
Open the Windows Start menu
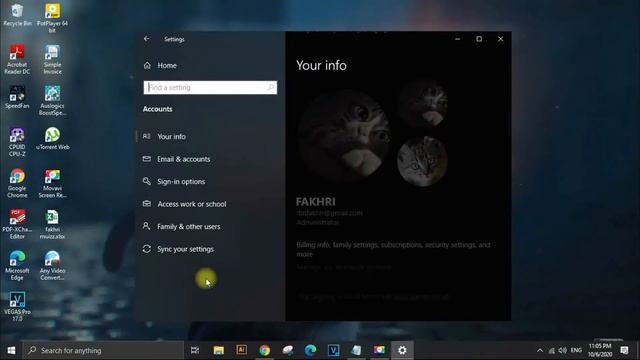[x=11, y=350]
